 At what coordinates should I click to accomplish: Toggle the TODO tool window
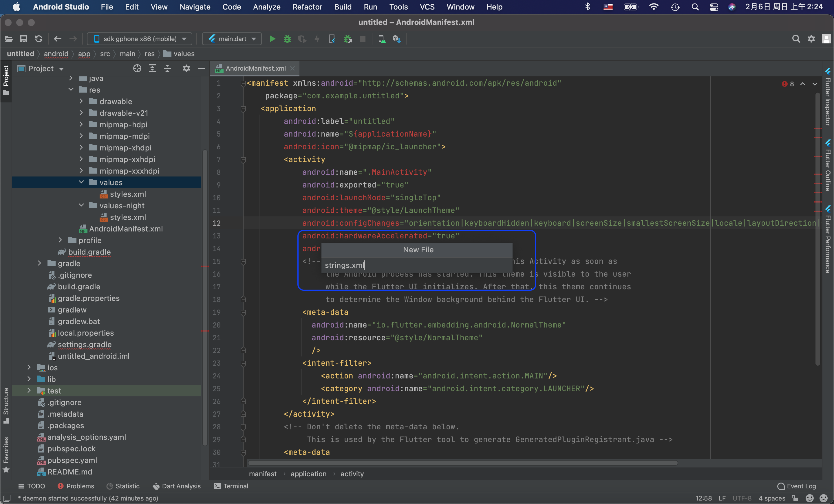click(x=32, y=486)
